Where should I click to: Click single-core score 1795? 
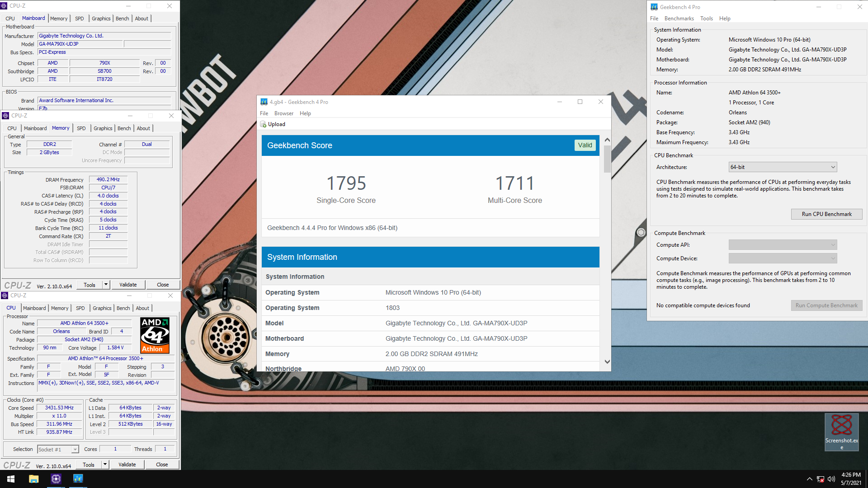346,183
